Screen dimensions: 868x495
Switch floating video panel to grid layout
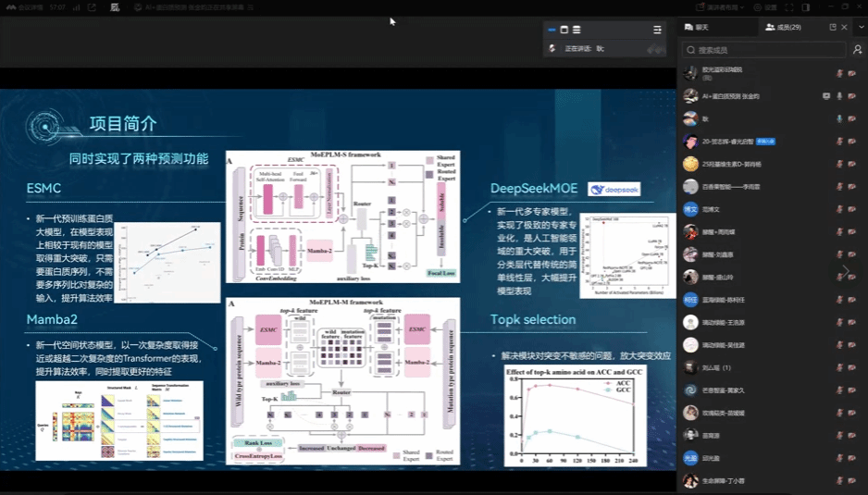tap(564, 30)
